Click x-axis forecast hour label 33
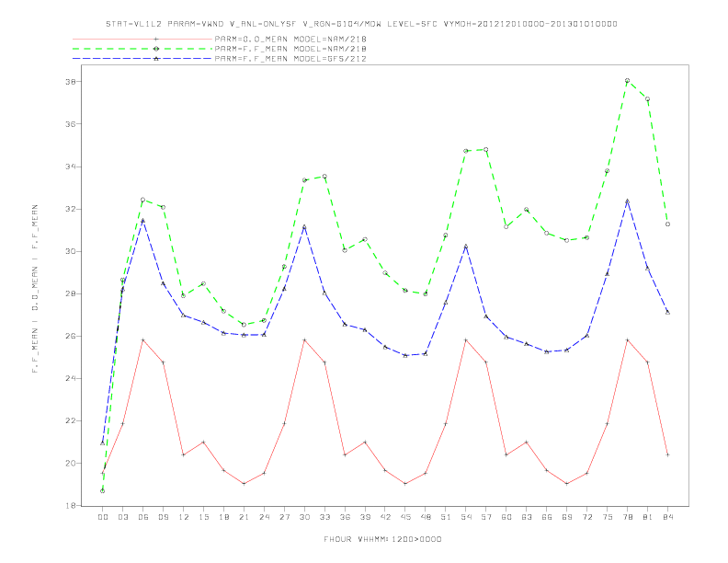 click(324, 517)
